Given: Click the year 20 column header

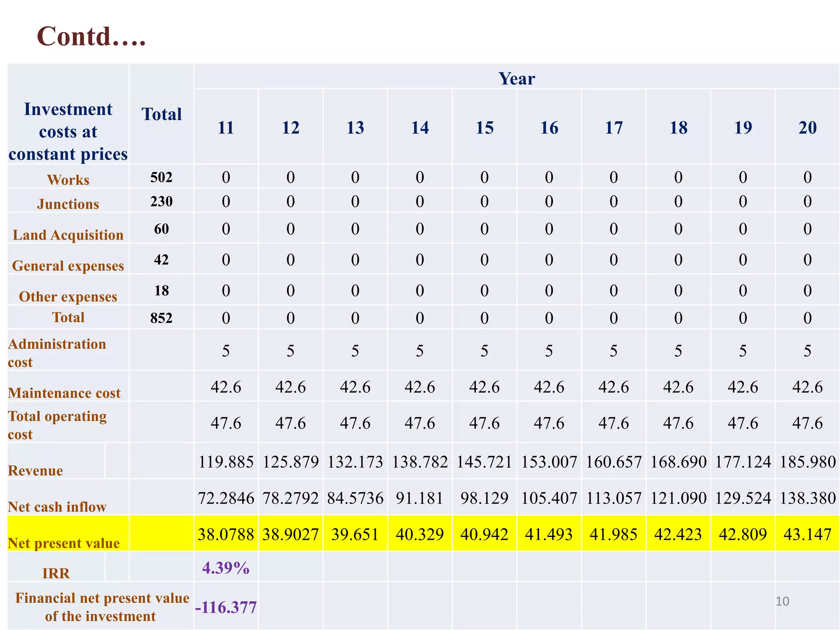Looking at the screenshot, I should pyautogui.click(x=807, y=128).
